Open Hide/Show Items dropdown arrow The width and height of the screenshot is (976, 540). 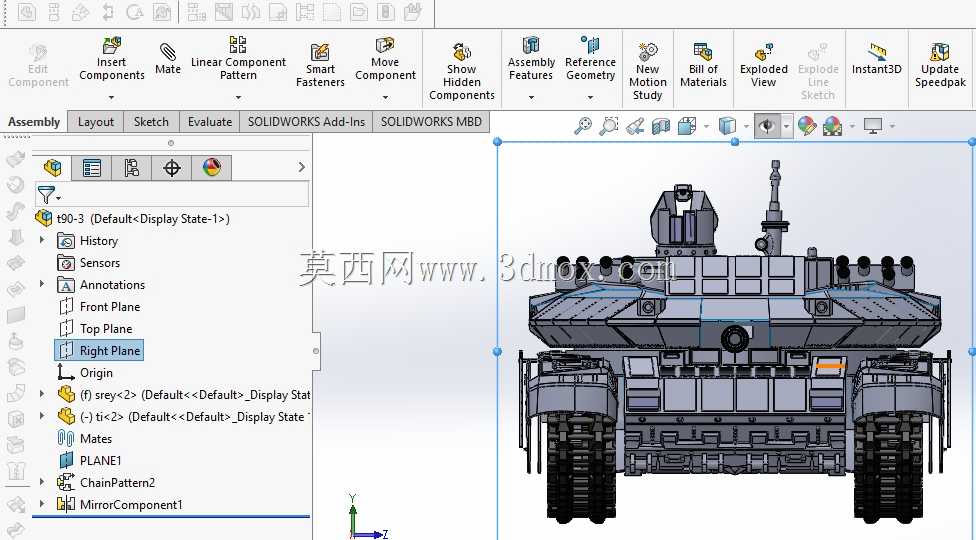(x=786, y=126)
